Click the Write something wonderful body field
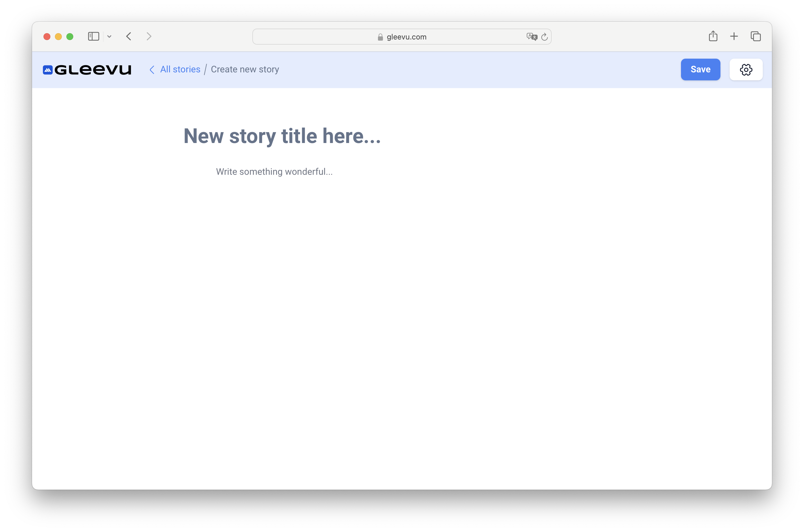 pos(274,172)
